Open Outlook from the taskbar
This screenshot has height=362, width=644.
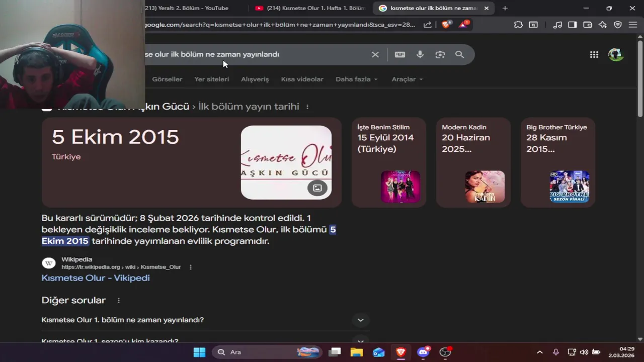pos(379,352)
